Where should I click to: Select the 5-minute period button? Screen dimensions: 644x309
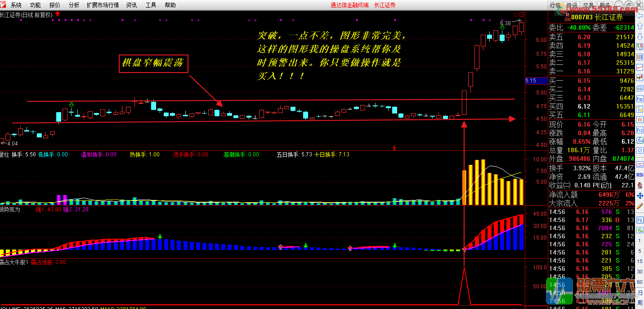(640, 251)
